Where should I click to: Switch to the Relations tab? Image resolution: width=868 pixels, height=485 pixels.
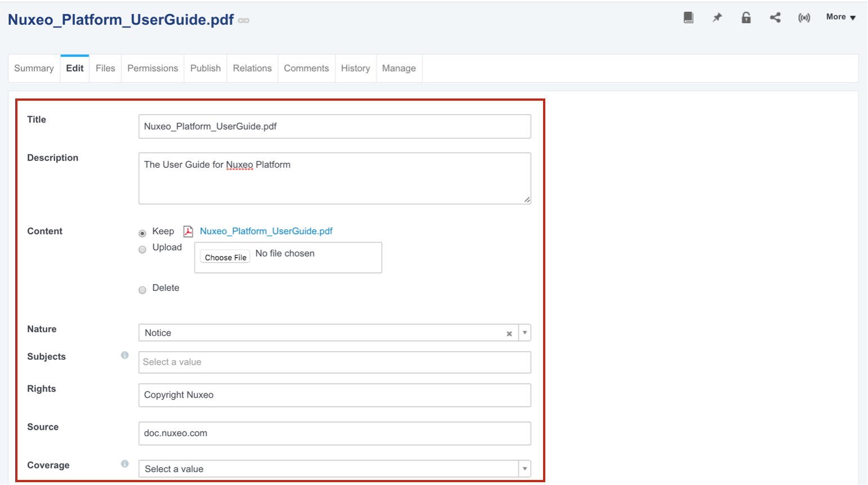252,68
